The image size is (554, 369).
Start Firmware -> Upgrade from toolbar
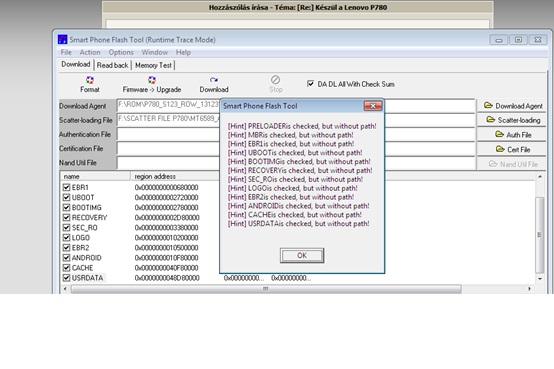tap(152, 84)
